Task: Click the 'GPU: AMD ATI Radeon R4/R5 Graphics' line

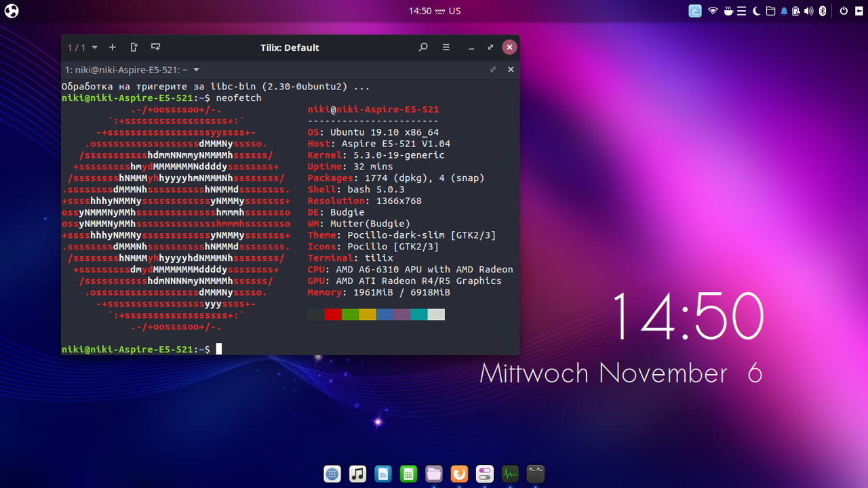Action: click(x=405, y=281)
